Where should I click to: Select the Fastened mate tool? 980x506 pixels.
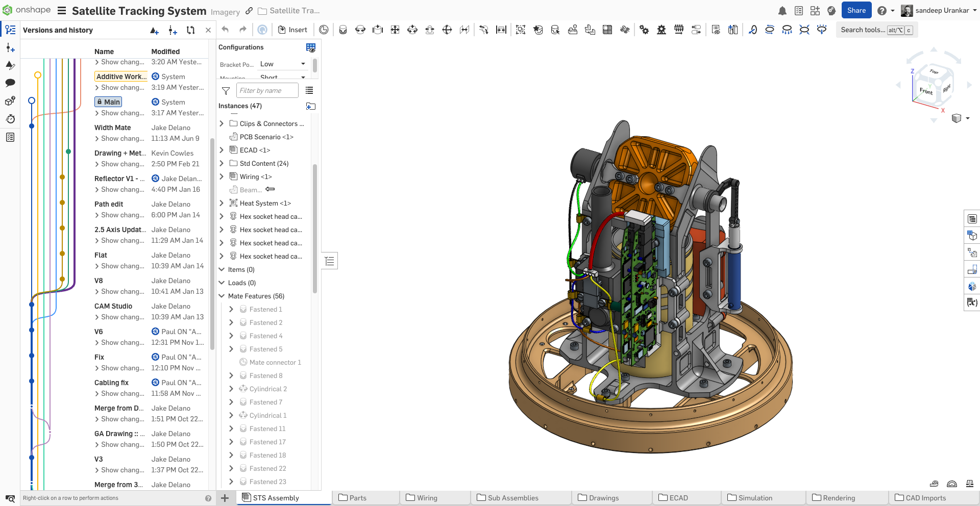pos(343,30)
